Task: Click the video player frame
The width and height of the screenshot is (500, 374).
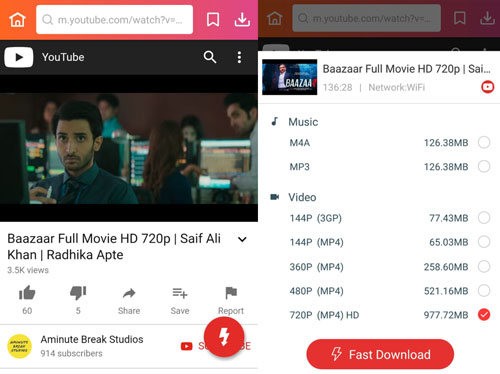Action: [129, 148]
